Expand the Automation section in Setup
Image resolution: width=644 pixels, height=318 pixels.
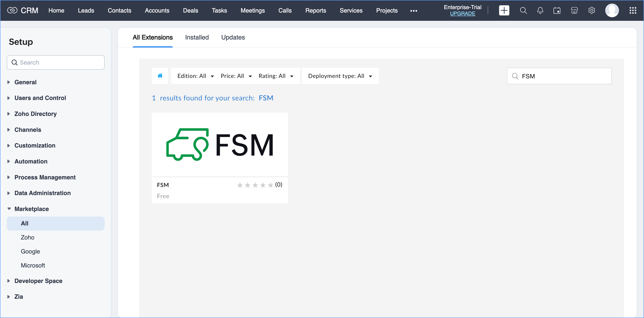[x=31, y=161]
